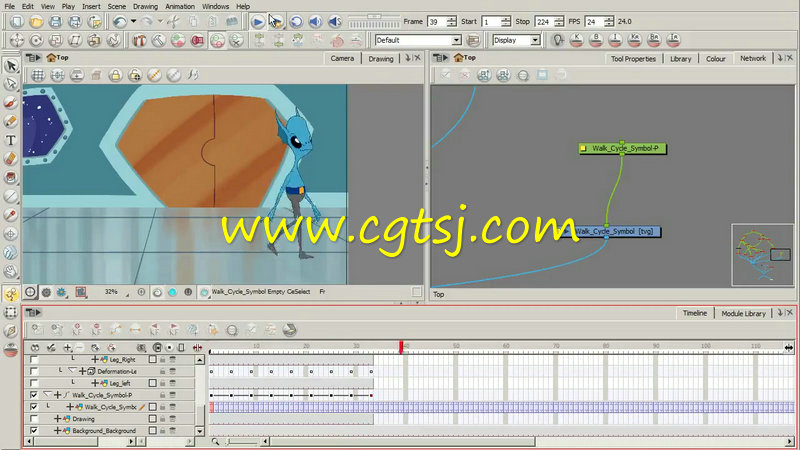Open the Camera view panel menu button
Screen dimensions: 800x450
(33, 58)
